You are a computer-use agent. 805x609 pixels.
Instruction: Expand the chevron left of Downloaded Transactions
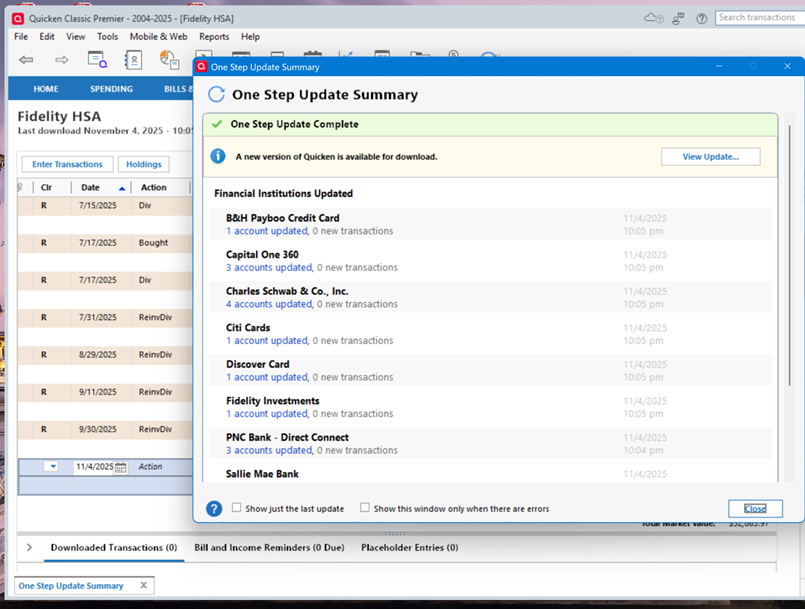(29, 547)
